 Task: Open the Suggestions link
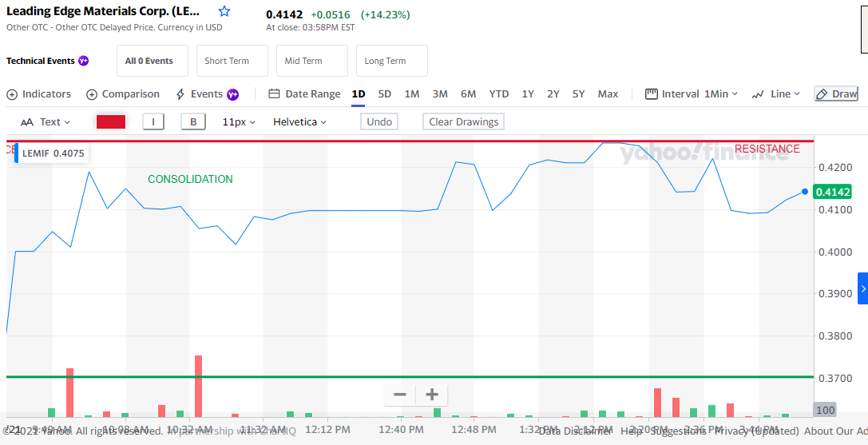tap(676, 431)
